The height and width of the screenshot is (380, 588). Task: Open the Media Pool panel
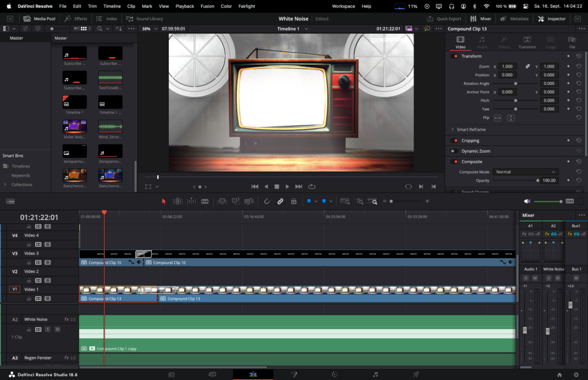[x=39, y=19]
